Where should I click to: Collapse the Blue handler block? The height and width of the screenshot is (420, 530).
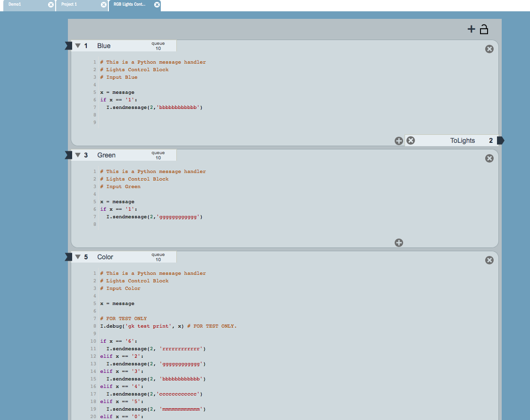tap(78, 46)
